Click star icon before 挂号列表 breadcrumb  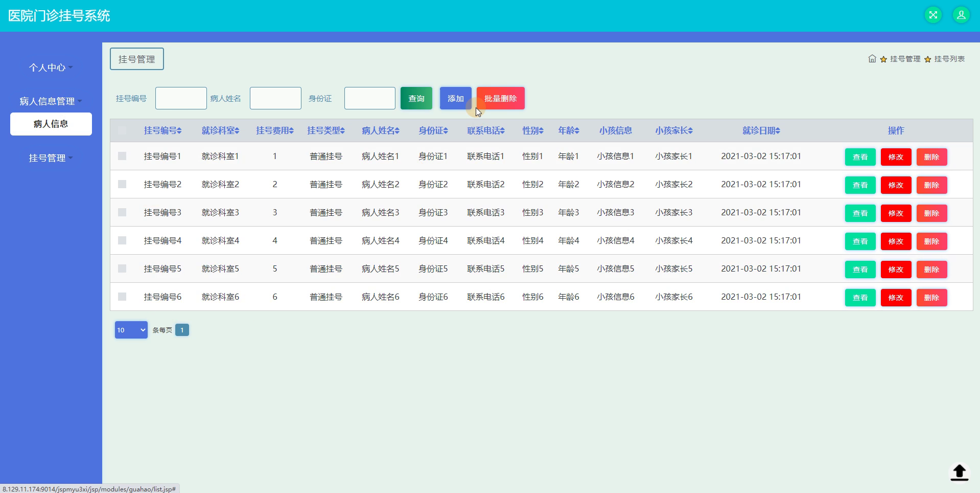pos(927,59)
